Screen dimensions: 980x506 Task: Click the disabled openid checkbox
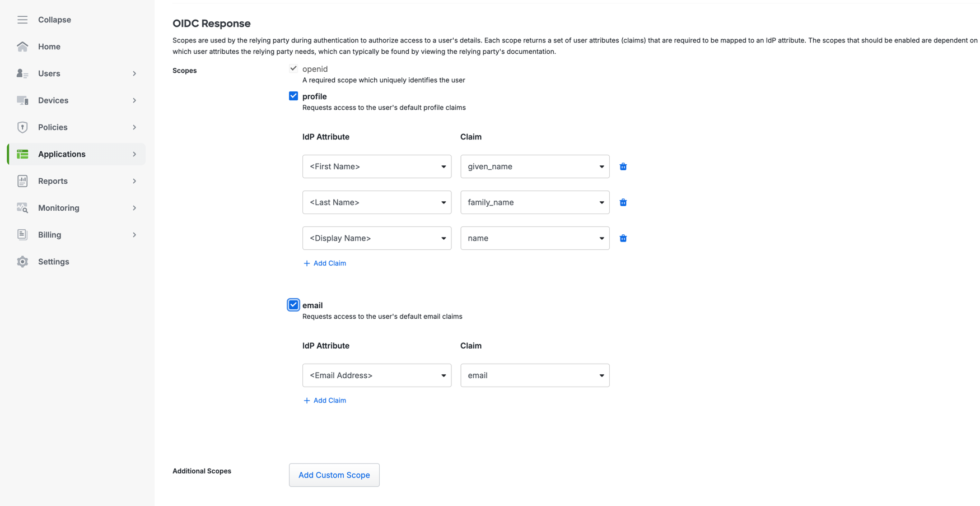pyautogui.click(x=293, y=68)
